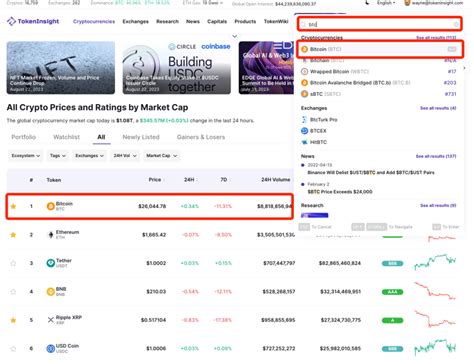See all results for News section
The height and width of the screenshot is (364, 474).
(436, 156)
